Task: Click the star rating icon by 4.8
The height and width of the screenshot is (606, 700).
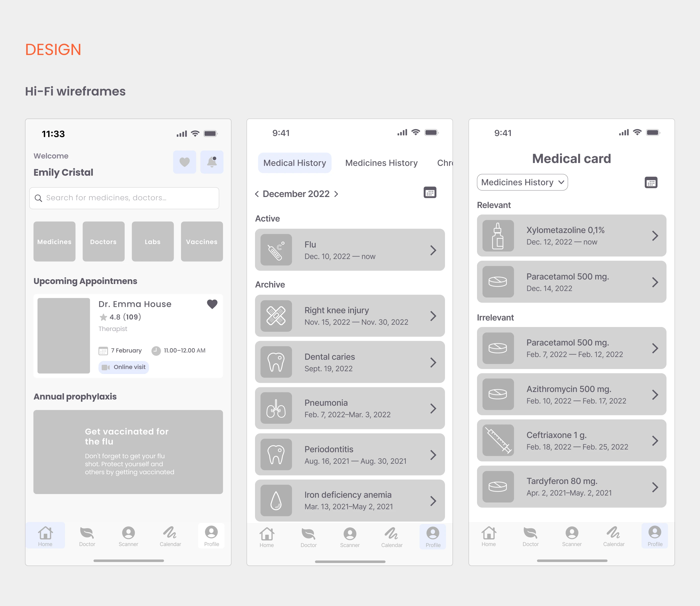Action: coord(103,317)
